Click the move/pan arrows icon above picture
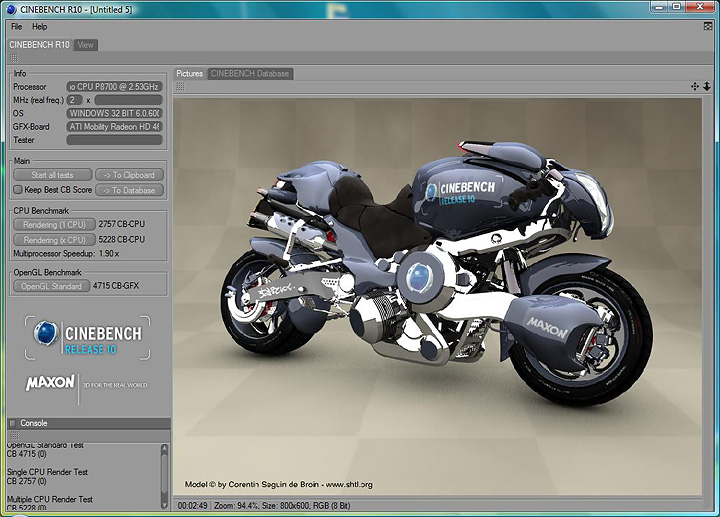 (x=695, y=86)
